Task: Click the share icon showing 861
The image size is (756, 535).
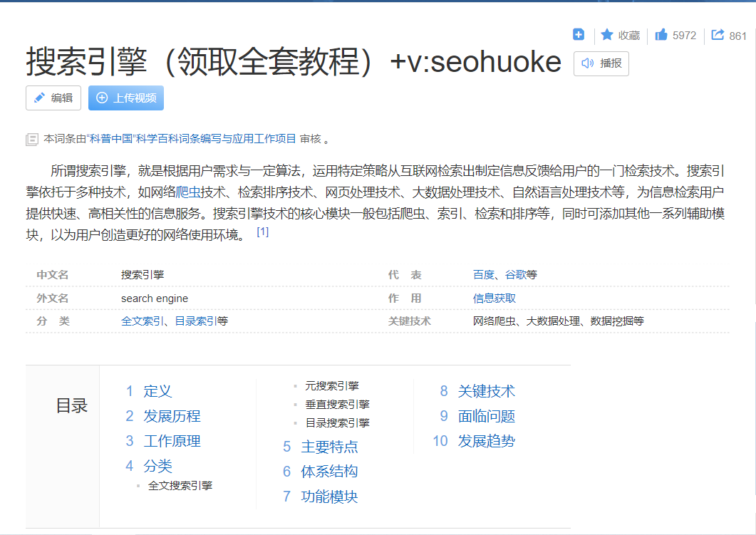Action: coord(718,35)
